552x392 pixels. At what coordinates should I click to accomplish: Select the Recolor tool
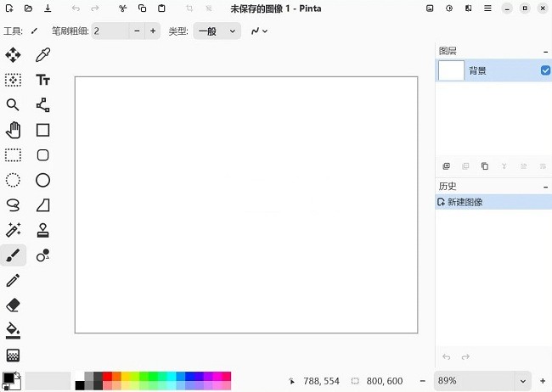coord(43,255)
